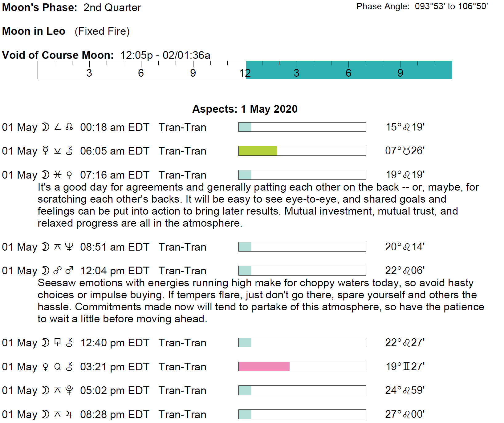Click the "Aspects: 1 May 2020" heading
Screen dimensions: 504x423
tap(245, 109)
